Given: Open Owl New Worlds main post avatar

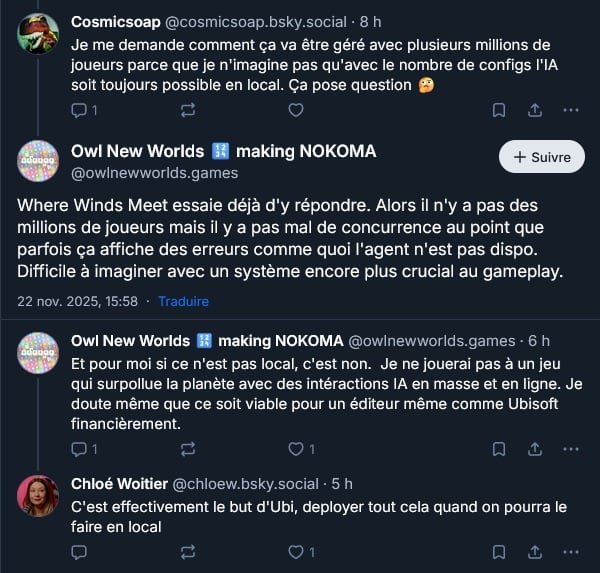Looking at the screenshot, I should [38, 161].
